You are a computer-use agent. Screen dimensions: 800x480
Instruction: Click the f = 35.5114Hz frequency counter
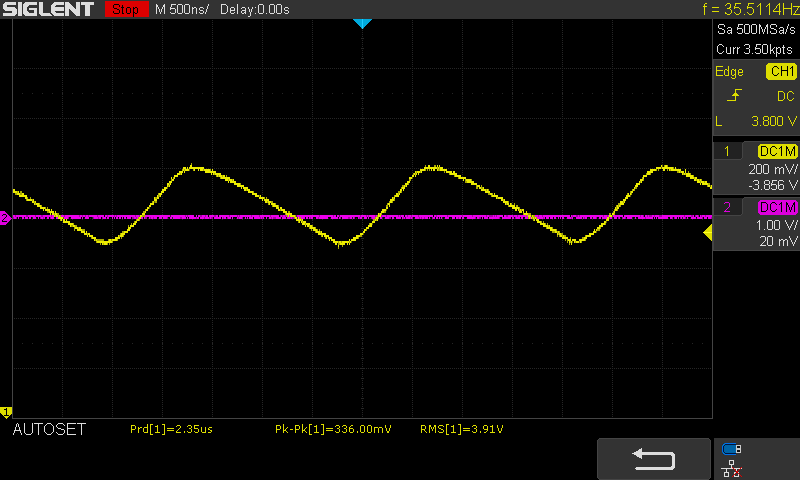click(x=751, y=9)
